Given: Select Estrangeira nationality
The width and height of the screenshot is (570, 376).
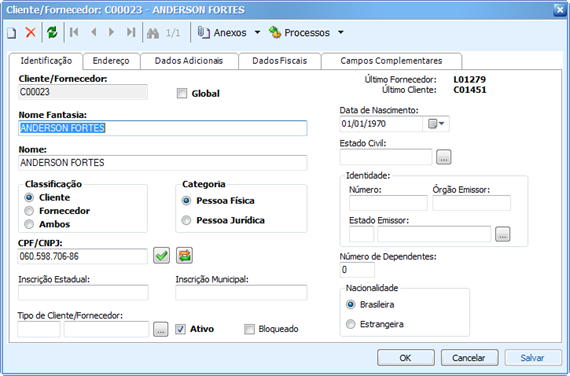Looking at the screenshot, I should (x=350, y=324).
